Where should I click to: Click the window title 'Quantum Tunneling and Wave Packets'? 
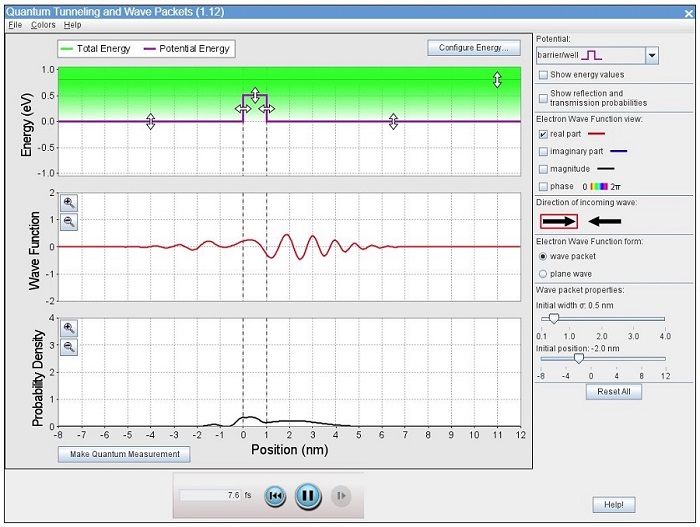(115, 12)
